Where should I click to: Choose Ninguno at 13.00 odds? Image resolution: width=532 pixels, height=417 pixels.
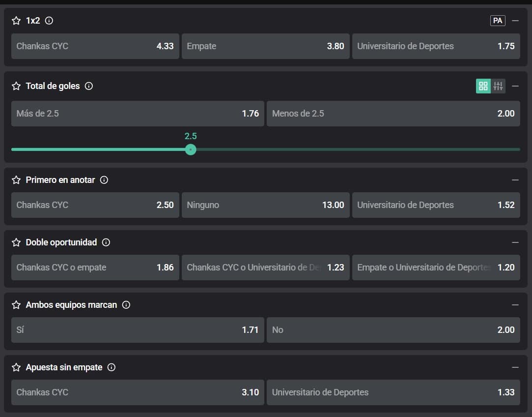click(265, 205)
